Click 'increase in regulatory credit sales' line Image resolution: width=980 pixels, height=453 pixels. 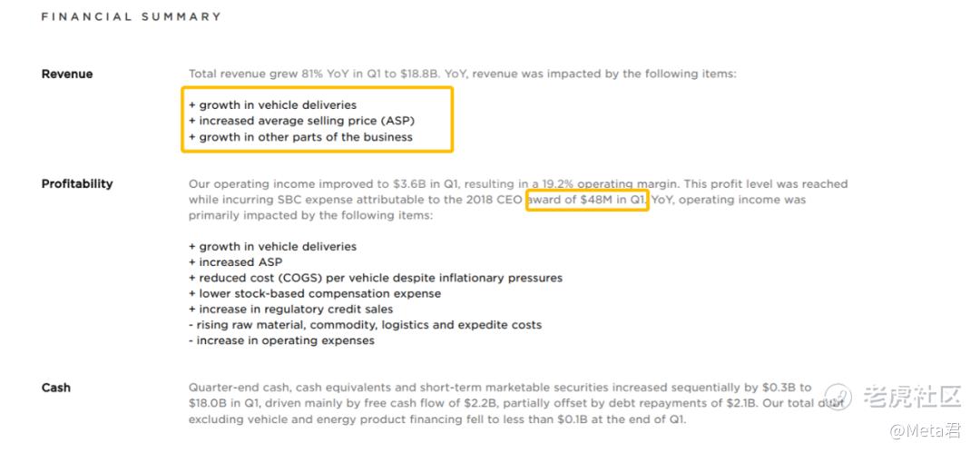[290, 309]
